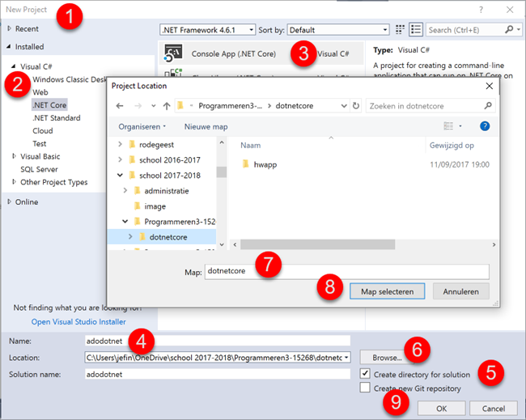This screenshot has height=420, width=526.
Task: Expand the Visual Basic node
Action: click(14, 156)
